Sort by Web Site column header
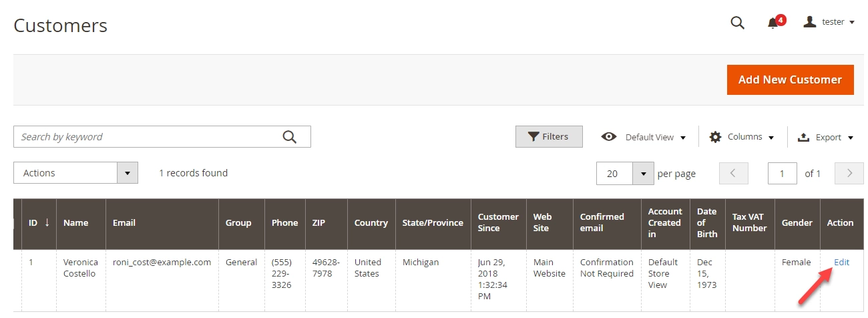868x318 pixels. coord(550,223)
